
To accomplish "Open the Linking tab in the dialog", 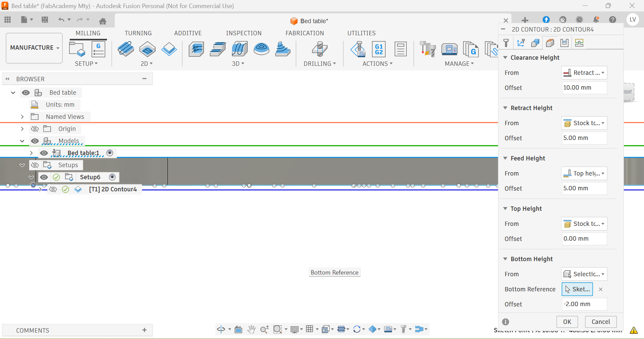I will 579,43.
